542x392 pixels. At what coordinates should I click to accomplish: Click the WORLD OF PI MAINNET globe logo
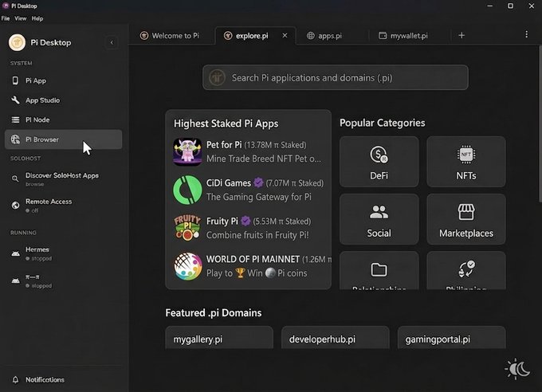[x=187, y=266]
